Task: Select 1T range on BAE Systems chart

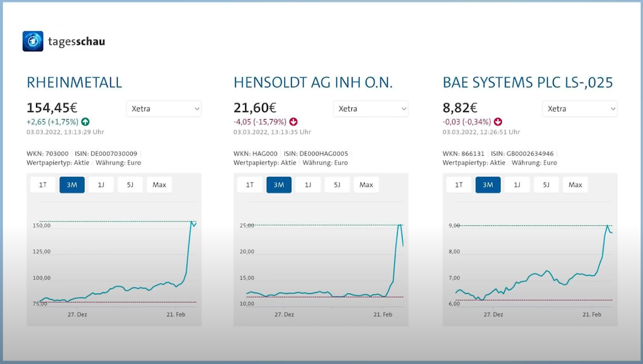Action: click(459, 185)
